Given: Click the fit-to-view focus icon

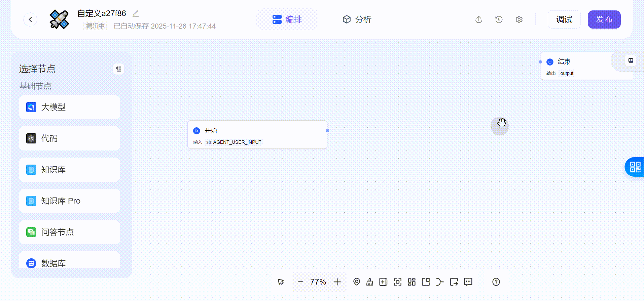Looking at the screenshot, I should (397, 282).
